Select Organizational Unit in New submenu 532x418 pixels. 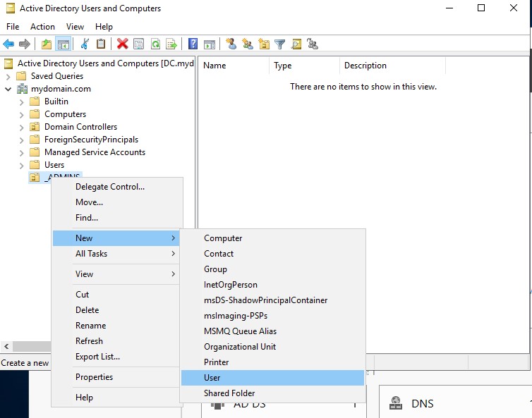[x=273, y=347]
